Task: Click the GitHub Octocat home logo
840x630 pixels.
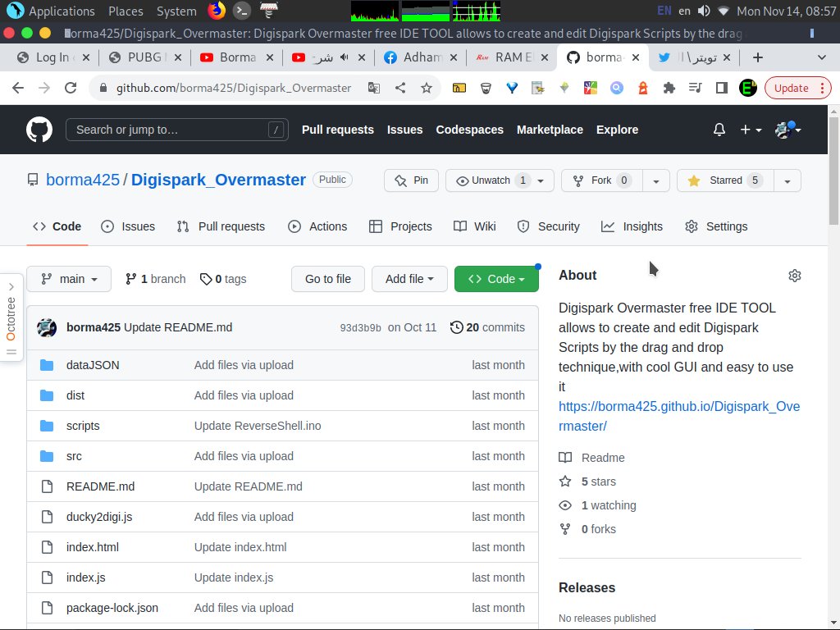Action: pyautogui.click(x=39, y=129)
